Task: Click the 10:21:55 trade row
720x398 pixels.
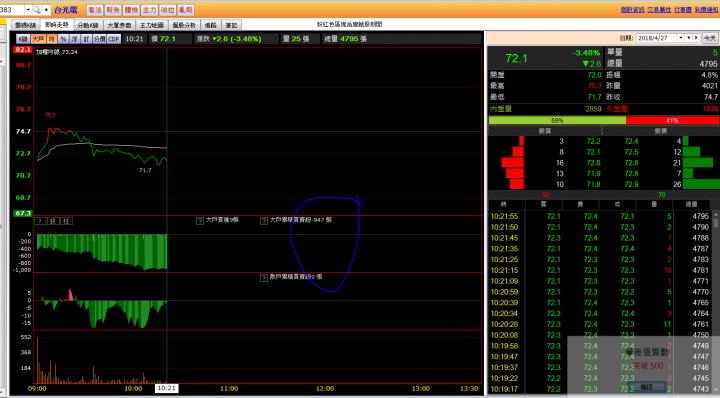Action: (x=600, y=216)
